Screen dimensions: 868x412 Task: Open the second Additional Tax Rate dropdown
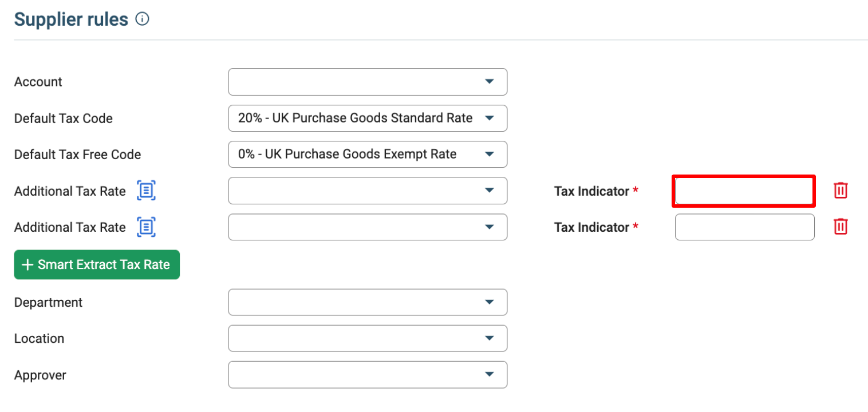[x=368, y=227]
